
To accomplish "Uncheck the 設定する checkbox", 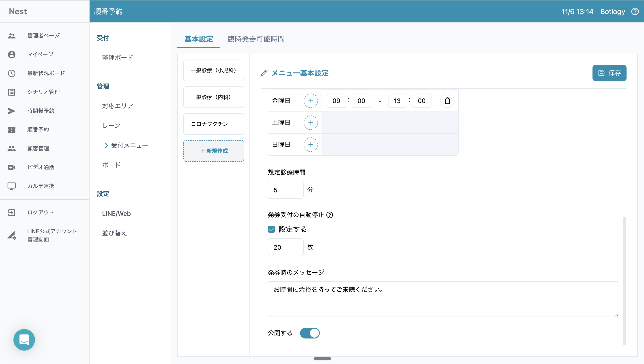I will pos(271,229).
